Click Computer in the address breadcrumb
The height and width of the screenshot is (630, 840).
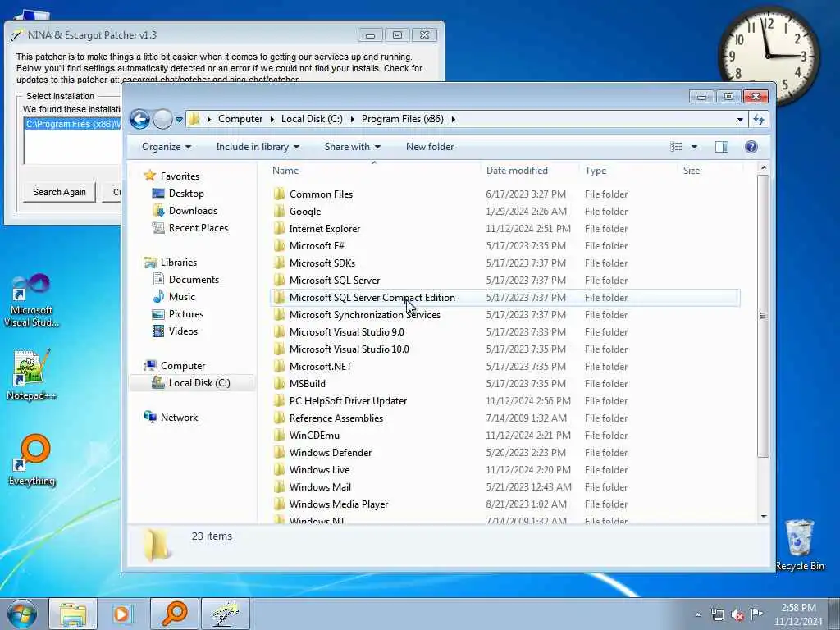[x=240, y=119]
